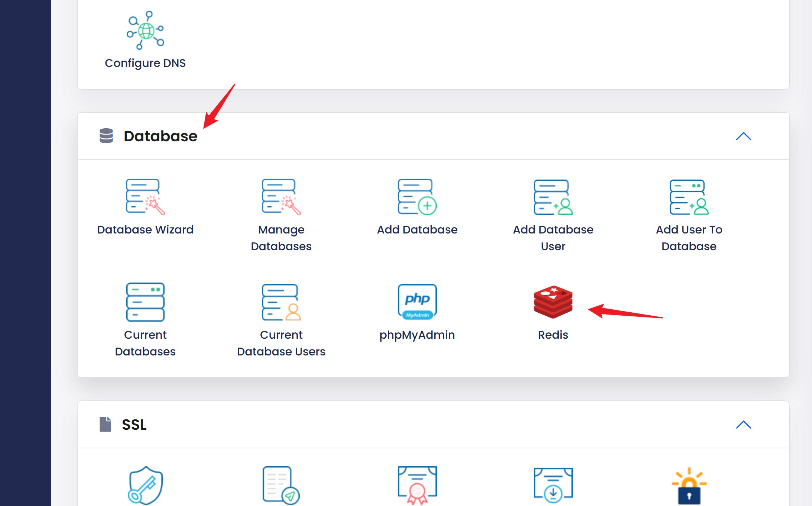The height and width of the screenshot is (506, 812).
Task: Open the certificate ribbon SSL icon
Action: pos(417,485)
